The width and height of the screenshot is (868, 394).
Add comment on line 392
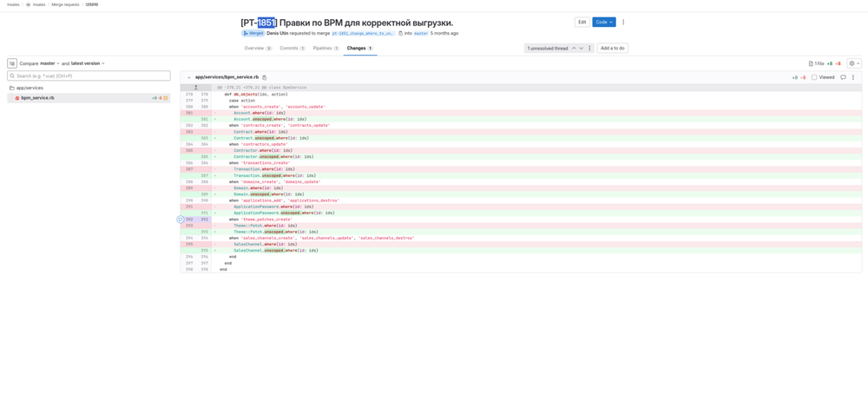181,220
